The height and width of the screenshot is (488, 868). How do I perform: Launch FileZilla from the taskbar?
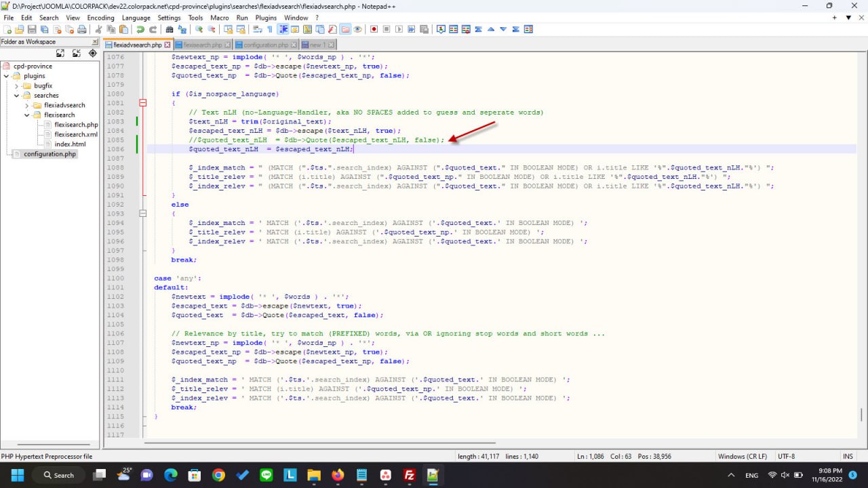point(409,475)
